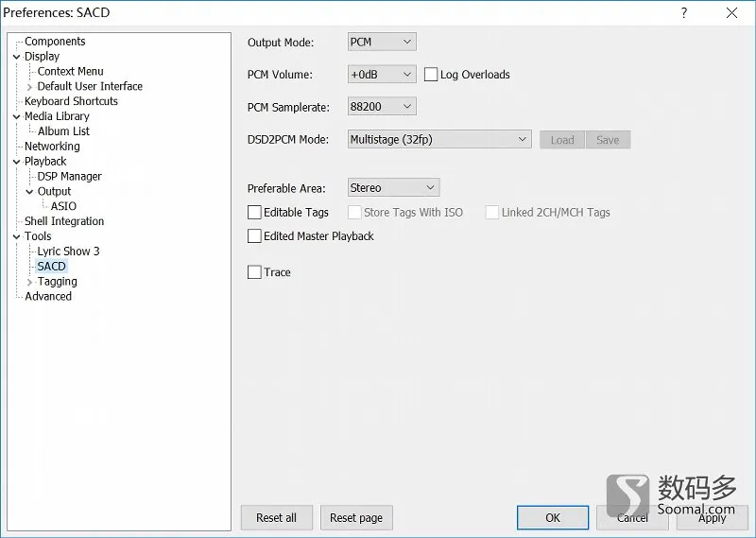This screenshot has width=756, height=538.
Task: Open the Networking preferences page
Action: (52, 147)
